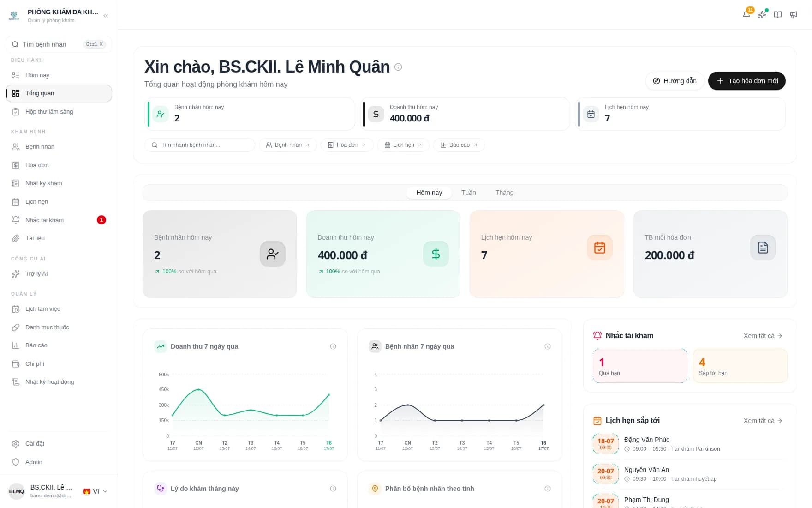
Task: Open the Sắp tới hạn reminder card
Action: (740, 366)
